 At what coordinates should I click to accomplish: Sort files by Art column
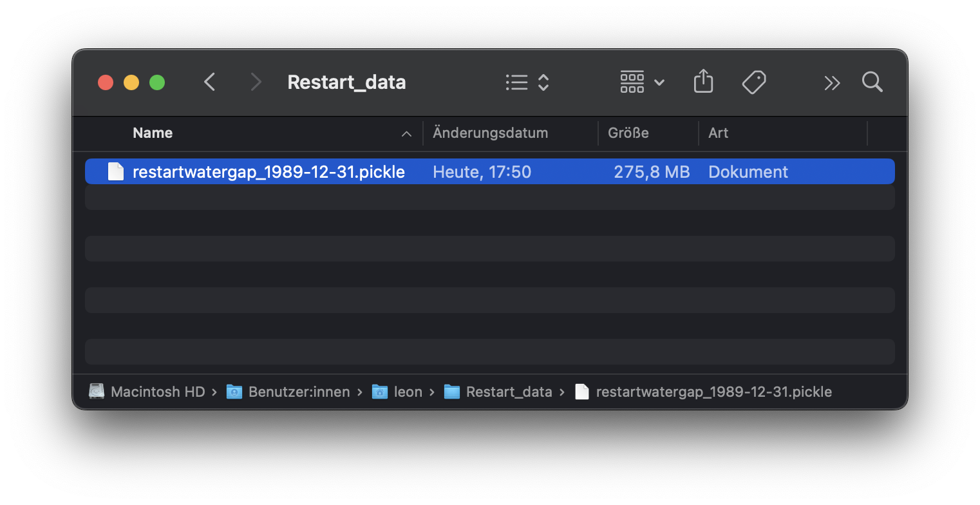(718, 133)
